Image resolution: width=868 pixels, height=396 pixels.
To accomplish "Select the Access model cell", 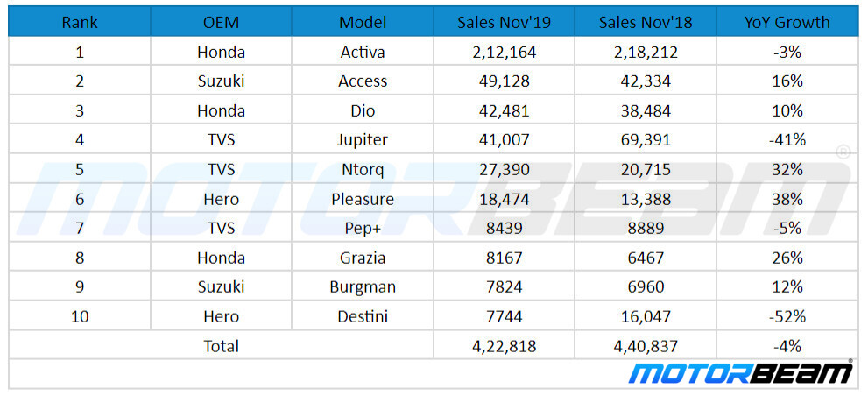I will [363, 81].
